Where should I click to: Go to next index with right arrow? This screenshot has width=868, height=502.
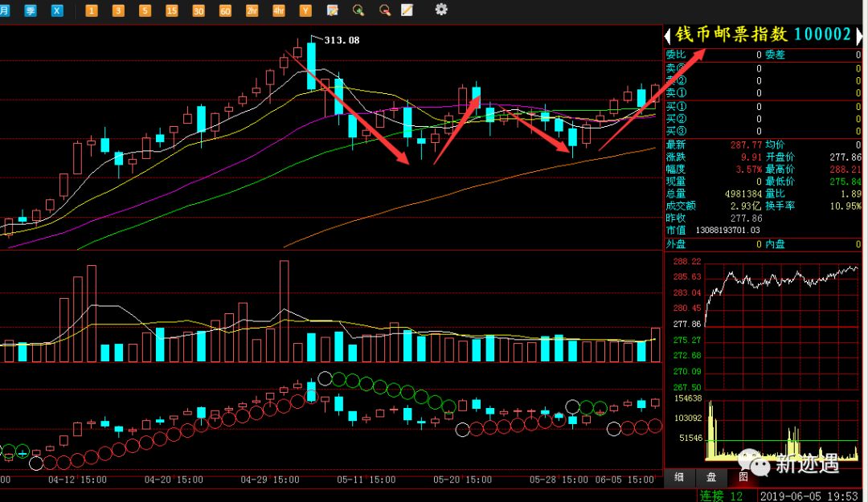tap(859, 36)
